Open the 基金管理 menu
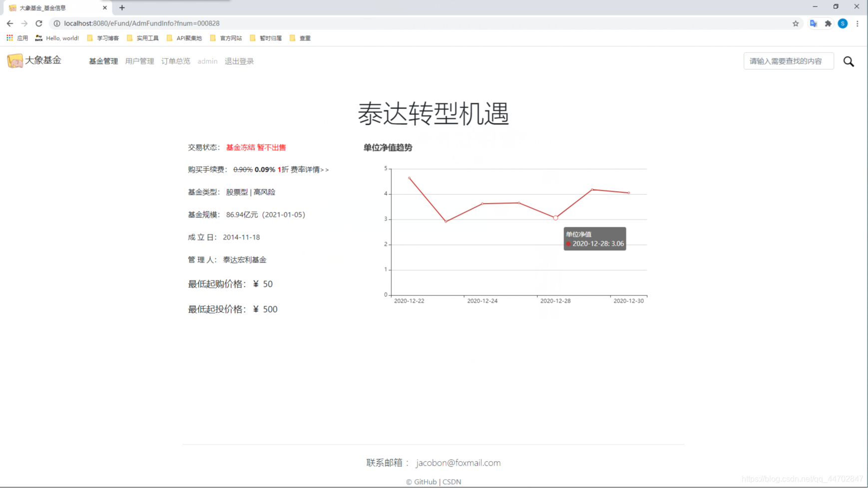The width and height of the screenshot is (868, 488). coord(103,61)
